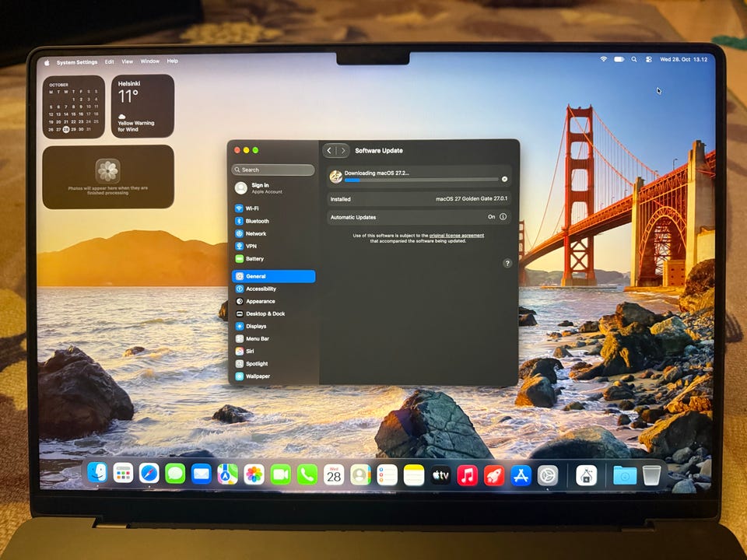This screenshot has width=747, height=560.
Task: Click the Wi-Fi status icon in menu bar
Action: [x=604, y=59]
